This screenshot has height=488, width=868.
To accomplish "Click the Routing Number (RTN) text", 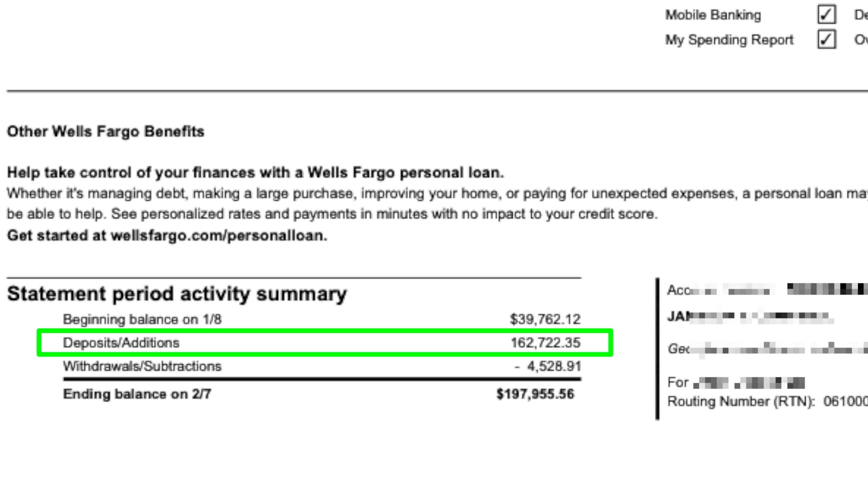I will point(741,401).
